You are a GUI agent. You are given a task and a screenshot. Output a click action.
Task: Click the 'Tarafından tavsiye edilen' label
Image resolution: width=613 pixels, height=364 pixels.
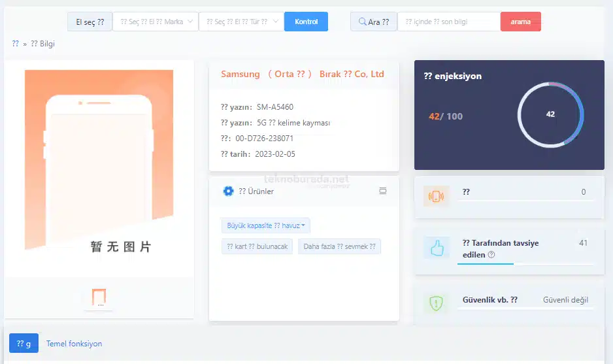click(x=501, y=249)
